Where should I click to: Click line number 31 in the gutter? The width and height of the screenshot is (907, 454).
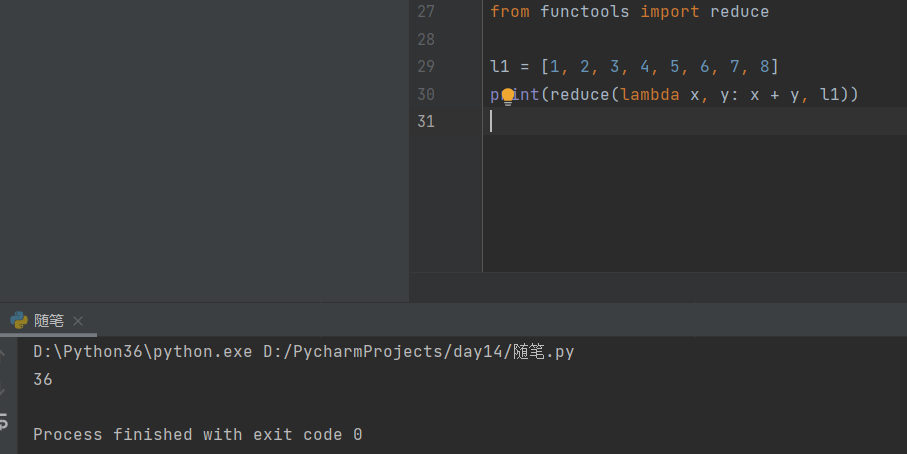click(425, 122)
